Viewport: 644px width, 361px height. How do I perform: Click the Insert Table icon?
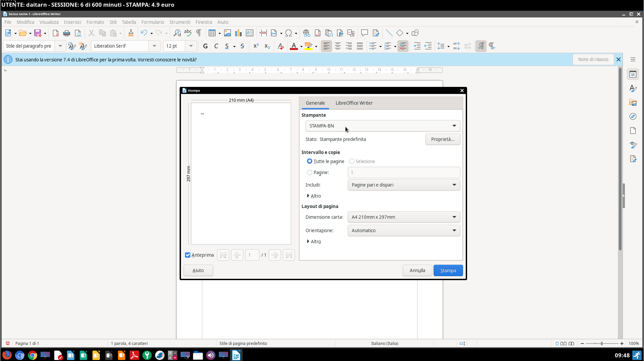(x=212, y=33)
